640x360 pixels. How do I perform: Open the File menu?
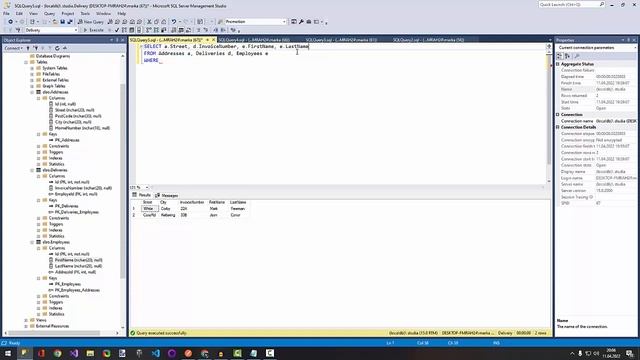click(7, 13)
